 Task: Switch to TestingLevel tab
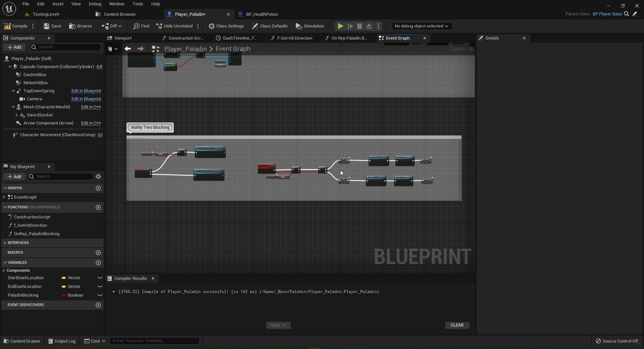pos(46,14)
